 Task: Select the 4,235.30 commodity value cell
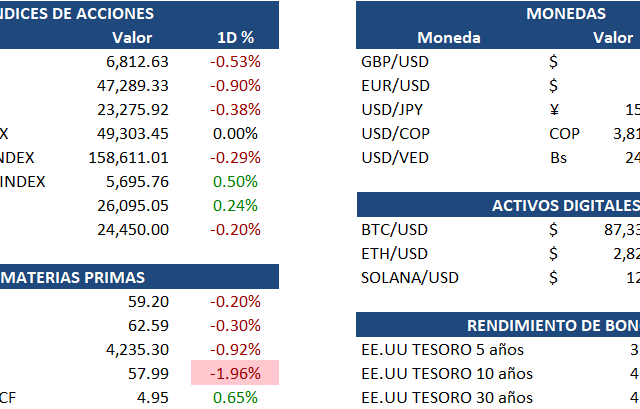(x=135, y=350)
